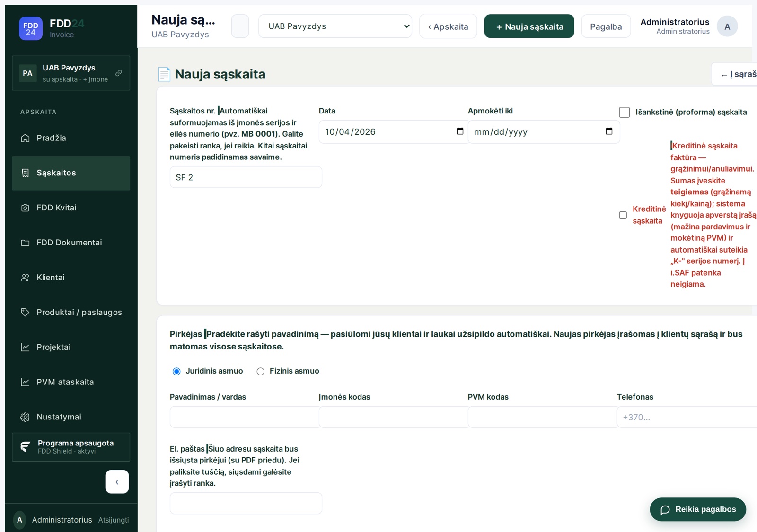Click the Nustatymai gear icon
Image resolution: width=757 pixels, height=532 pixels.
(25, 417)
